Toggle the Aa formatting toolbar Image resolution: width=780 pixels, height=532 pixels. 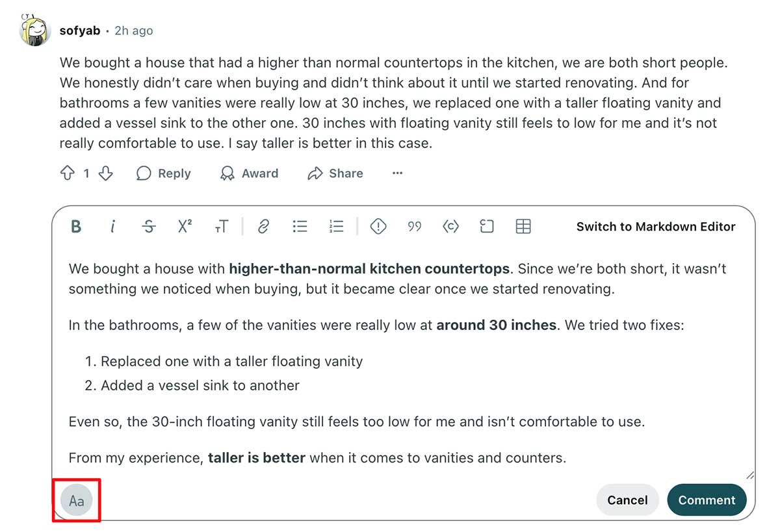(x=76, y=500)
